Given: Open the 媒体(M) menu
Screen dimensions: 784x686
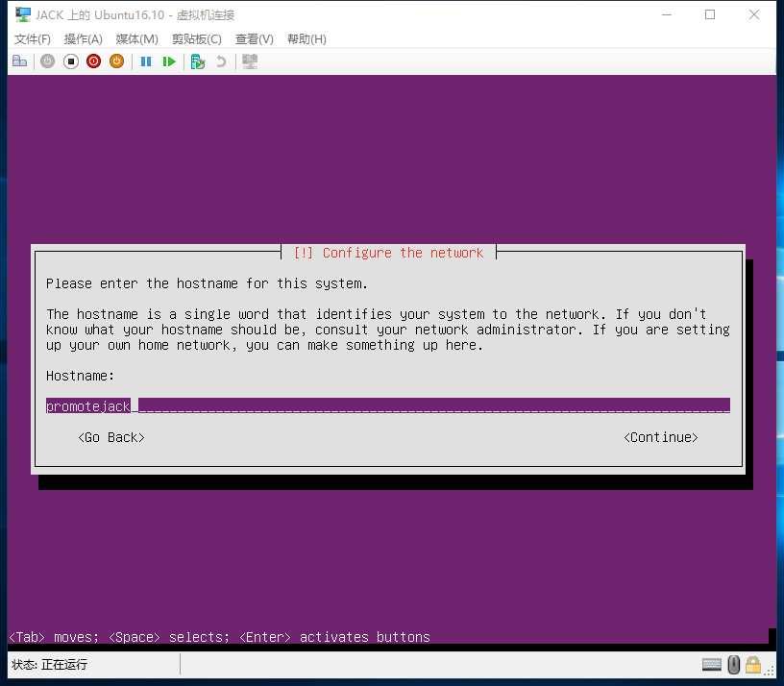Looking at the screenshot, I should point(136,39).
